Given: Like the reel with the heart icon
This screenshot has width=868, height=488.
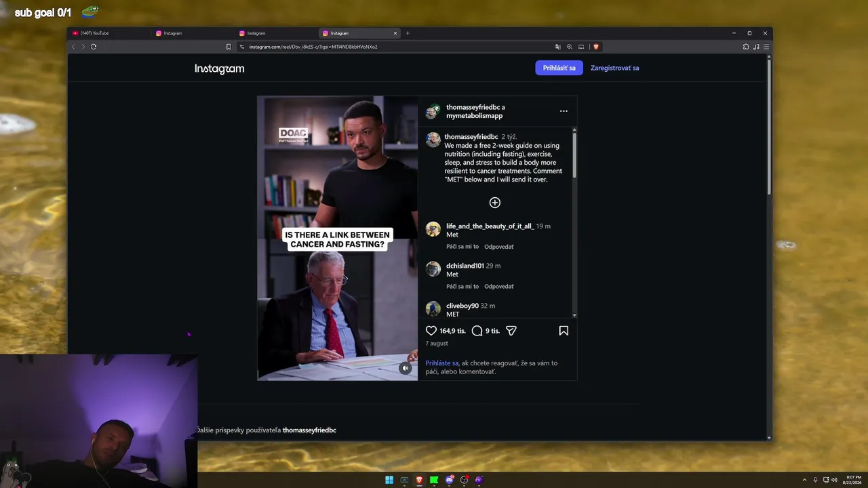Looking at the screenshot, I should pyautogui.click(x=431, y=331).
